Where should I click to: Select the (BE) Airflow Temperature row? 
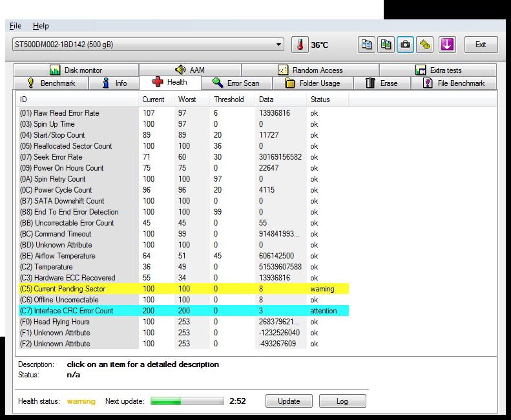(184, 256)
